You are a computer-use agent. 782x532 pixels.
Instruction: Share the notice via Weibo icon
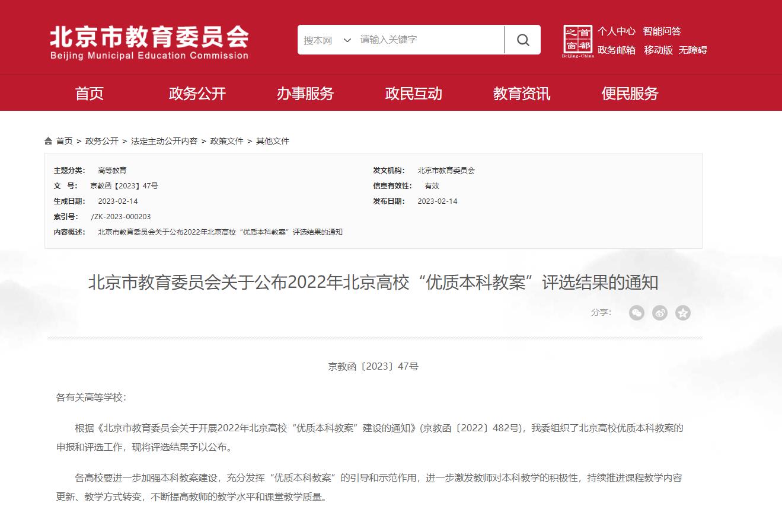coord(660,313)
